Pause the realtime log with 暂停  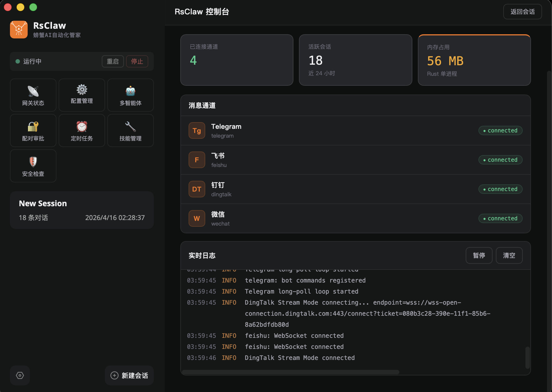coord(479,255)
